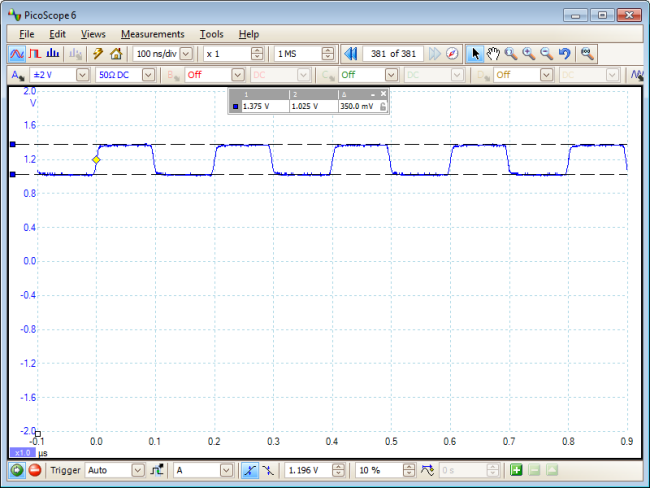Open the Views menu
Viewport: 650px width, 488px height.
coord(93,34)
